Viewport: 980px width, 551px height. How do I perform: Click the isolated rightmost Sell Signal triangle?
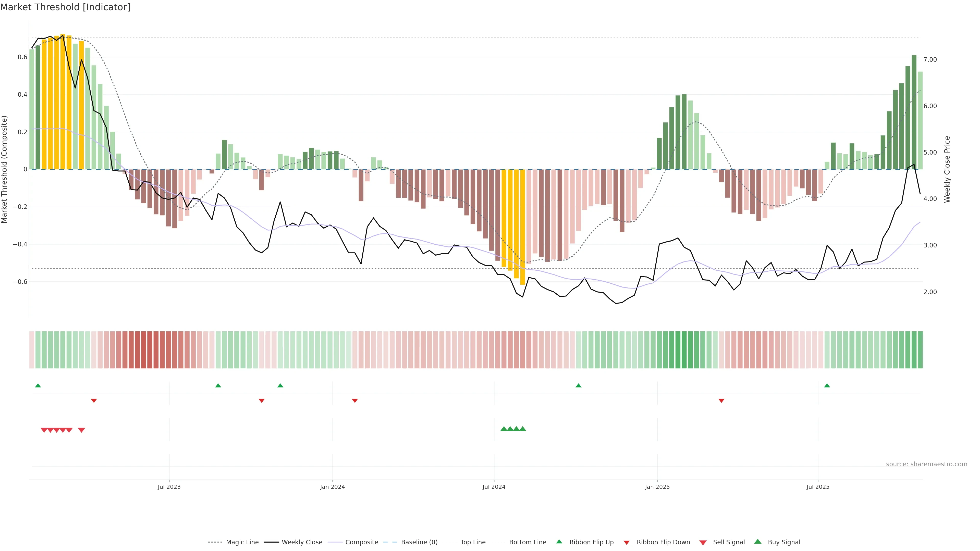point(81,430)
